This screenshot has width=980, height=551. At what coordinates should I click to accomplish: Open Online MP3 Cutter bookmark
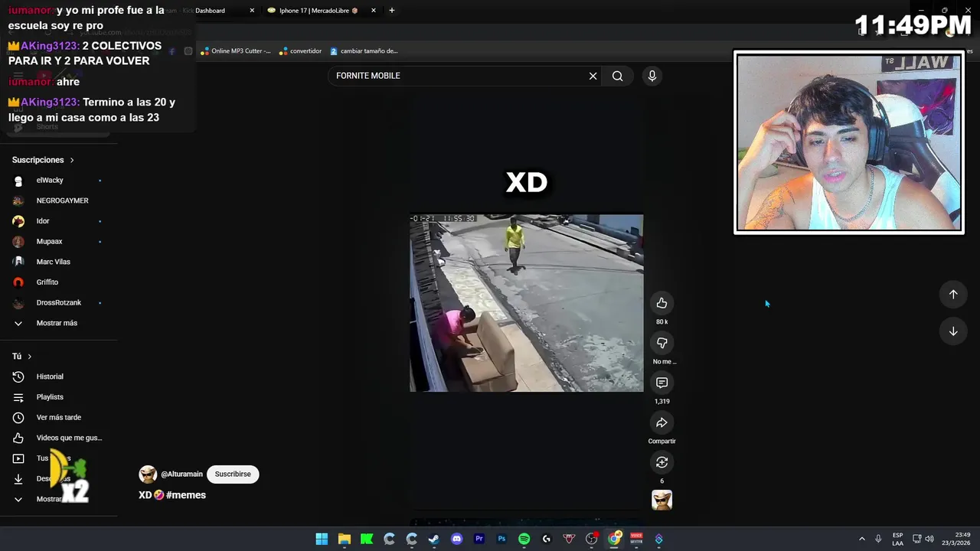point(236,51)
